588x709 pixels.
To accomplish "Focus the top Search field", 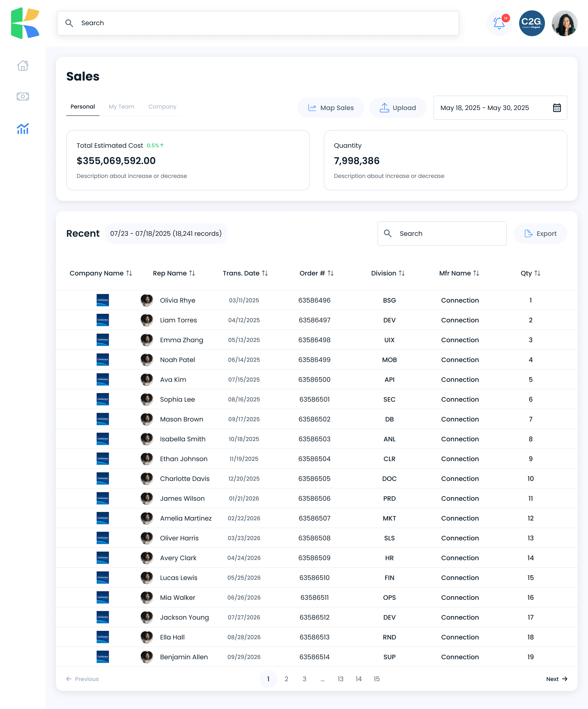I will click(258, 23).
